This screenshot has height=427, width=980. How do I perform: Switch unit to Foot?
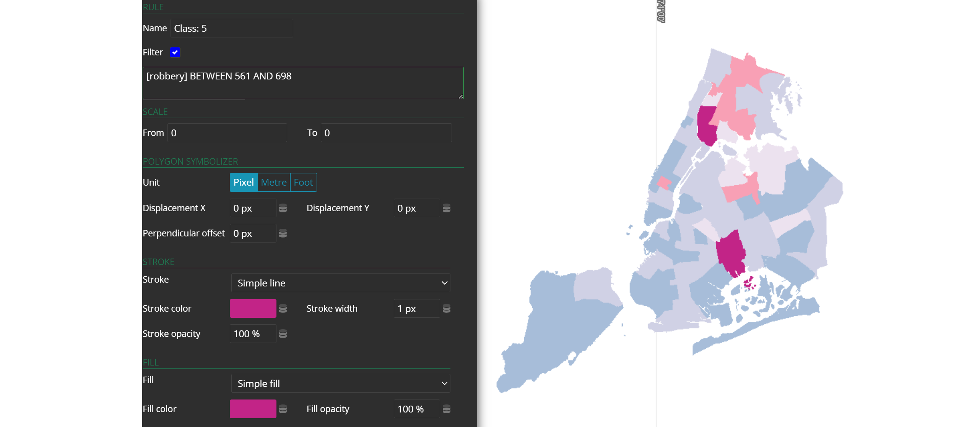pos(303,183)
